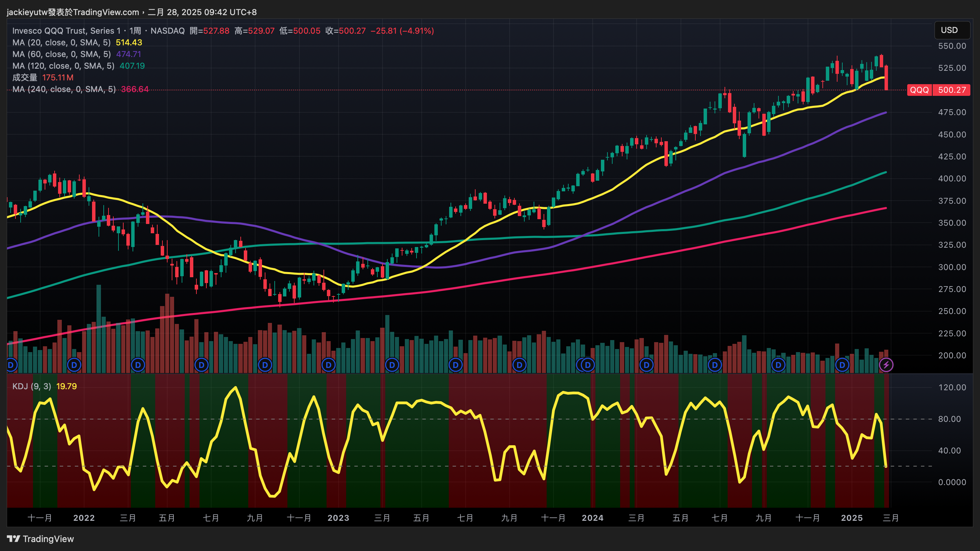Click the partially hidden leftmost dividend marker

(x=11, y=365)
